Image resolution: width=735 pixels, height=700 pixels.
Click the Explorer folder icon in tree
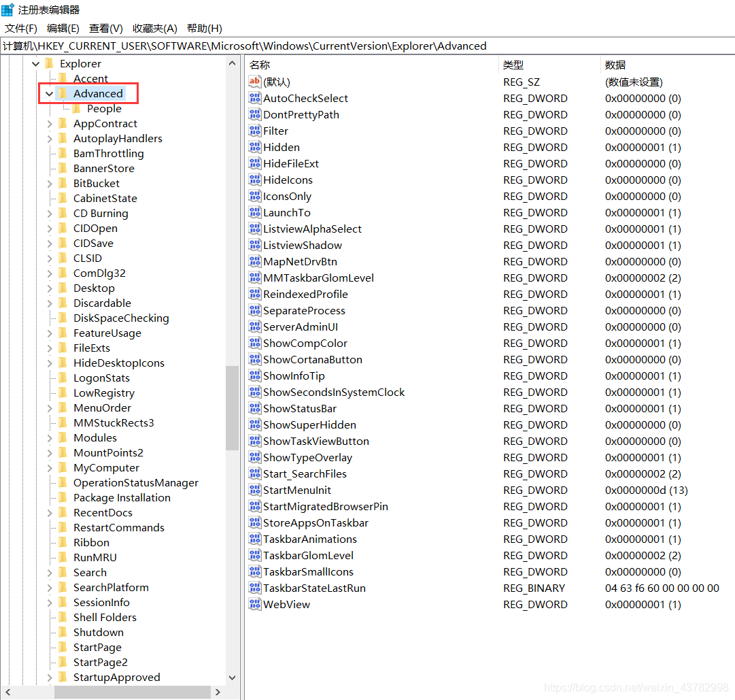(x=49, y=63)
